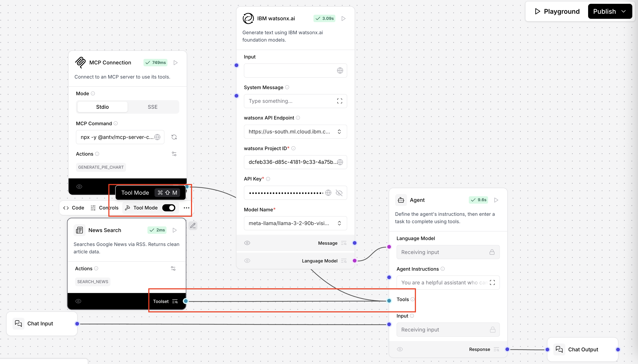The image size is (638, 364).
Task: Click the MCP Command info icon
Action: [116, 123]
